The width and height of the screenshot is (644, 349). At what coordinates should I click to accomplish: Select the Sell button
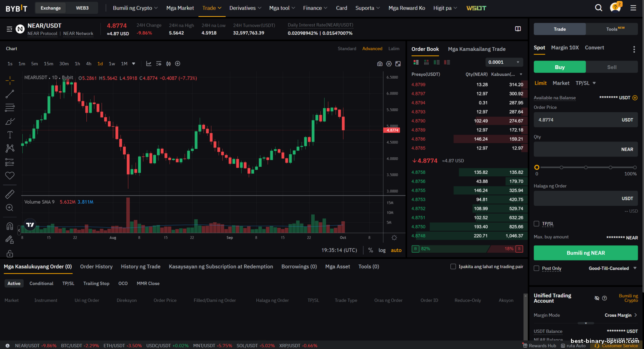[x=612, y=67]
